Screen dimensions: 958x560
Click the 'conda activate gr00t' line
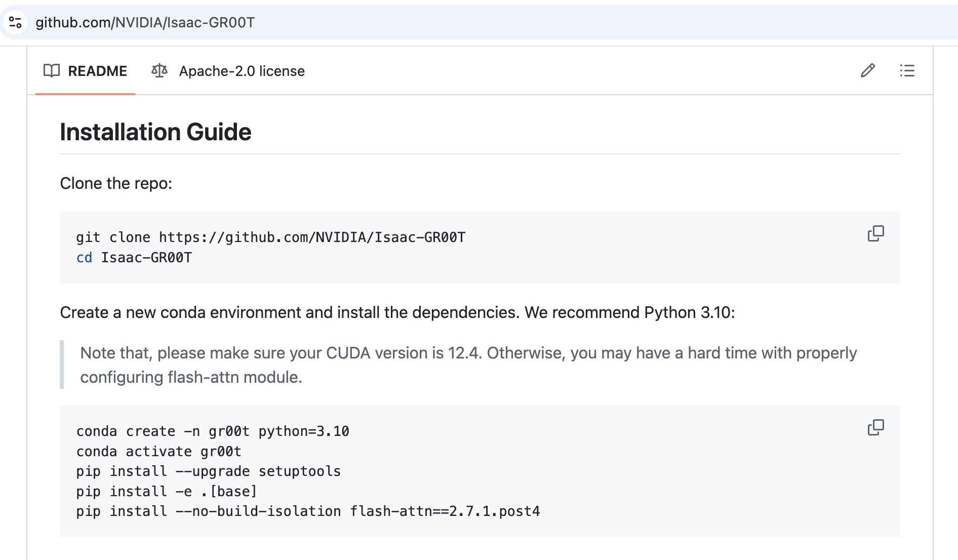[159, 452]
